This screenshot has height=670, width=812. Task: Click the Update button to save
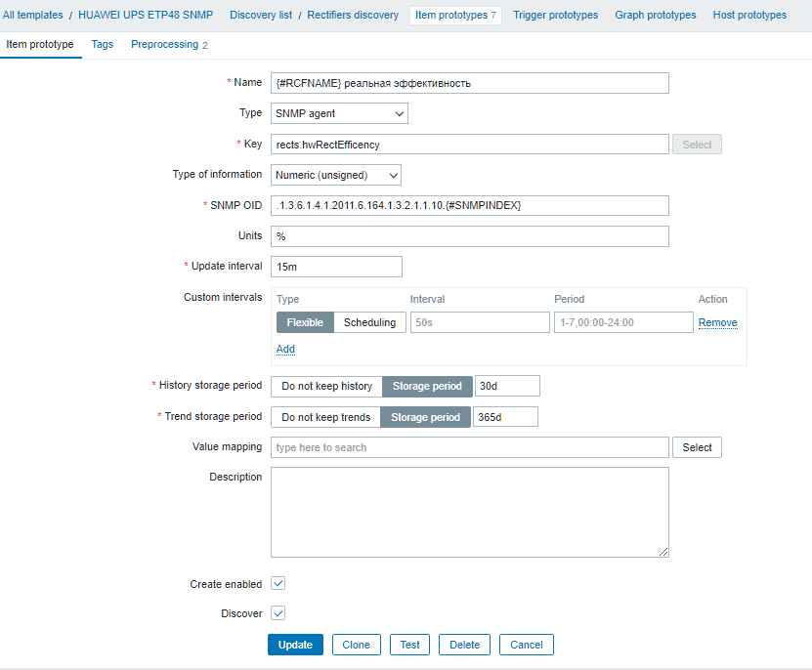tap(295, 645)
